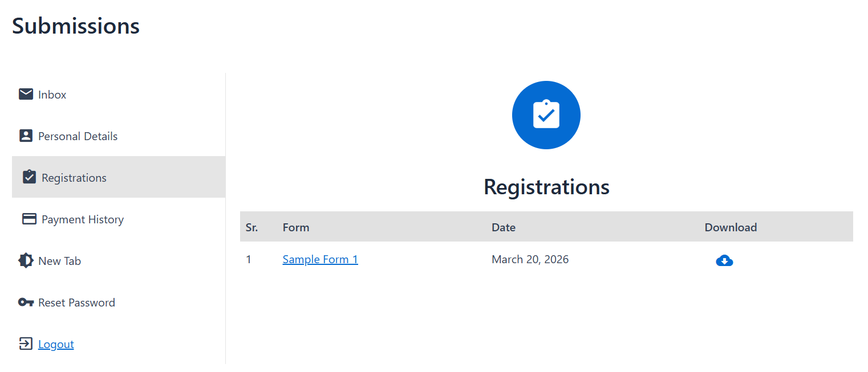Click the Download column header

tap(731, 227)
